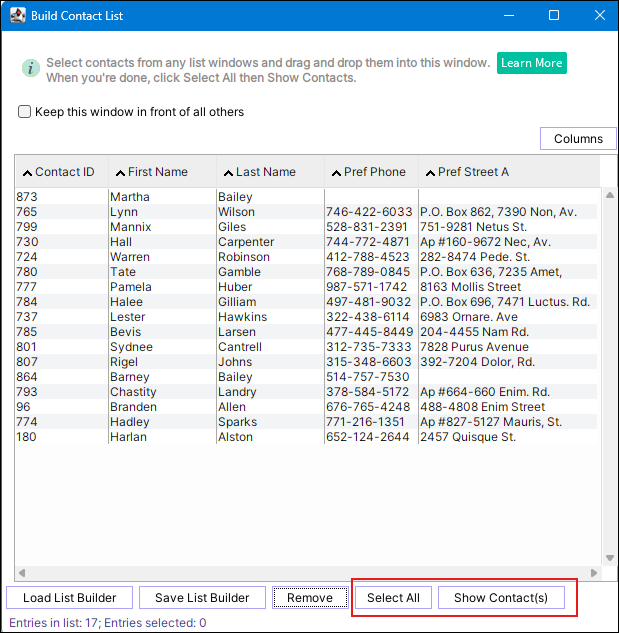619x633 pixels.
Task: Sort by Contact ID column arrow
Action: pyautogui.click(x=27, y=173)
